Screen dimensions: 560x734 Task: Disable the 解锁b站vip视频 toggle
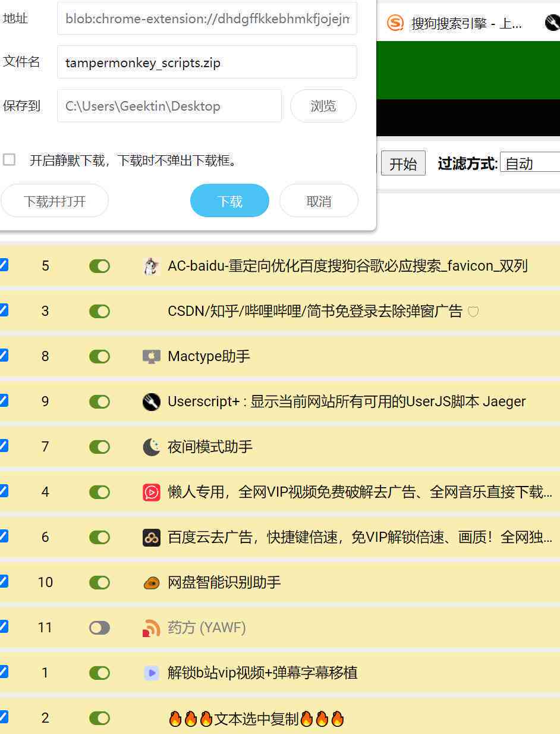pos(99,673)
